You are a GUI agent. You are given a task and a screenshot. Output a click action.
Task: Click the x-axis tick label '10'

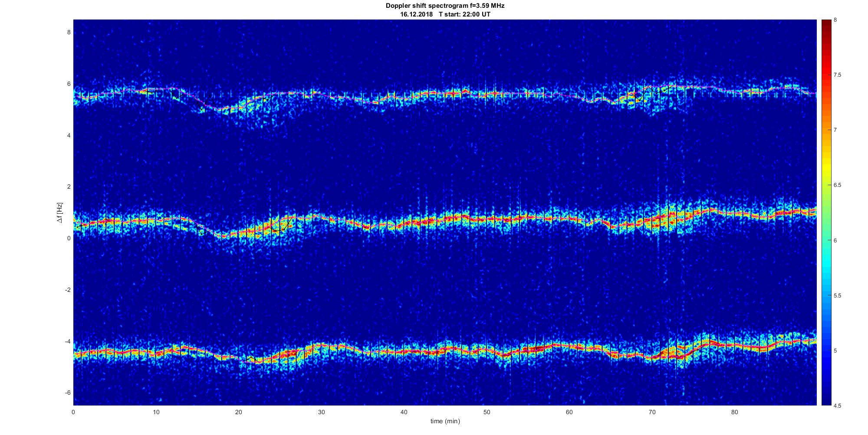coord(156,412)
